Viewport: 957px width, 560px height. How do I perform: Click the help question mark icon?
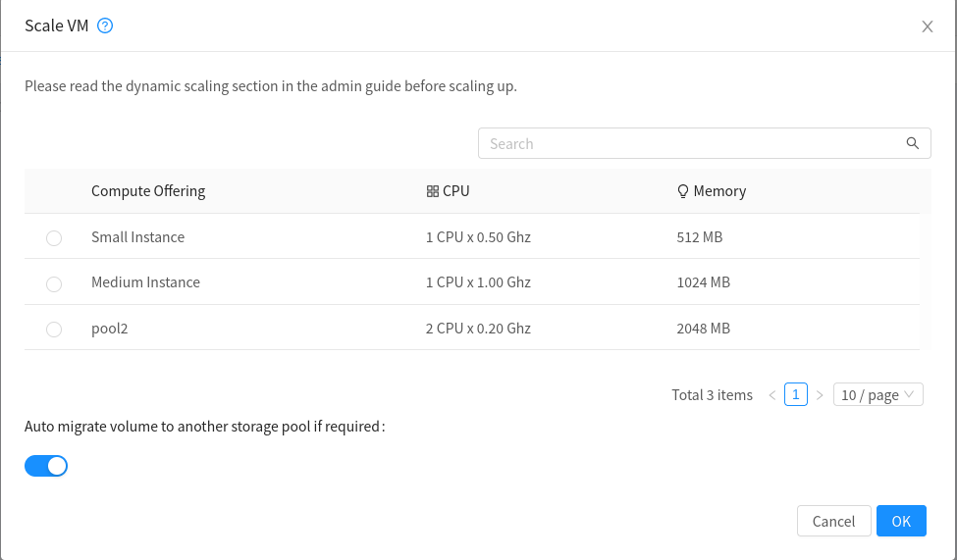(106, 26)
